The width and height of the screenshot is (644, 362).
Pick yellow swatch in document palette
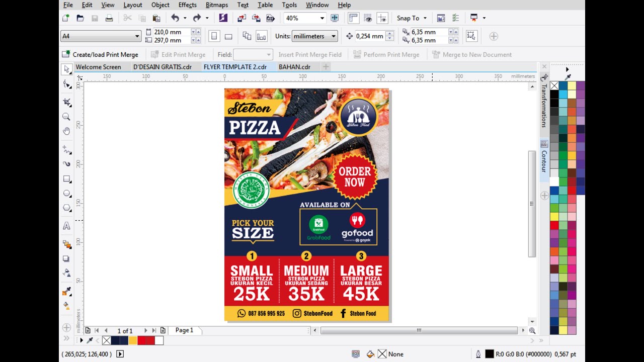tap(133, 340)
